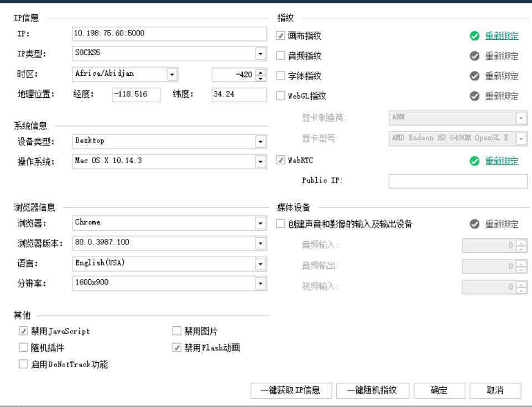Confirm with the 确定 button
532x407 pixels.
click(x=439, y=390)
